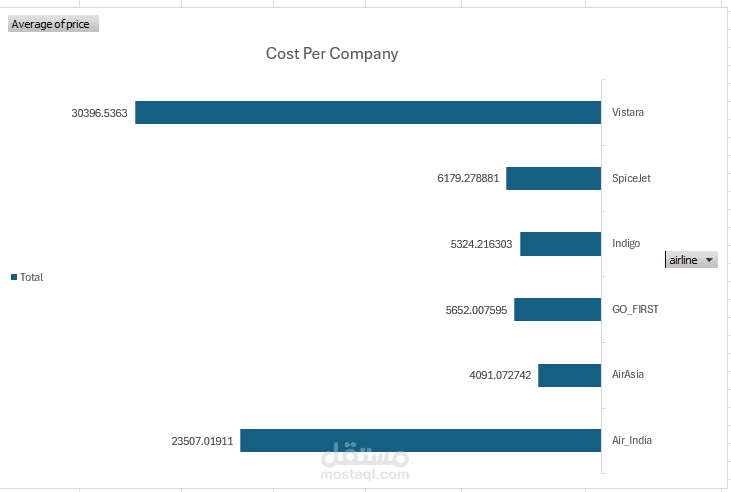Select the SpiceJet bar
Viewport: 731px width, 492px height.
[553, 178]
